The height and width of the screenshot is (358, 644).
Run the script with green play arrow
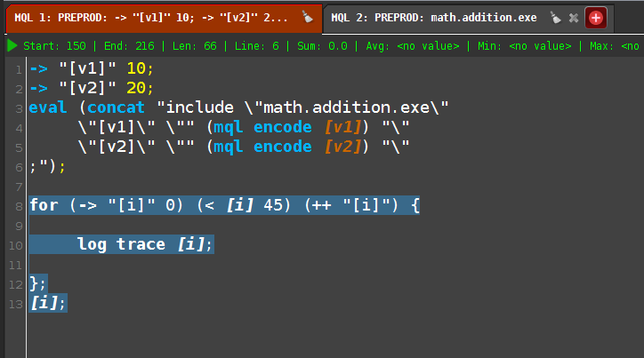pos(12,46)
